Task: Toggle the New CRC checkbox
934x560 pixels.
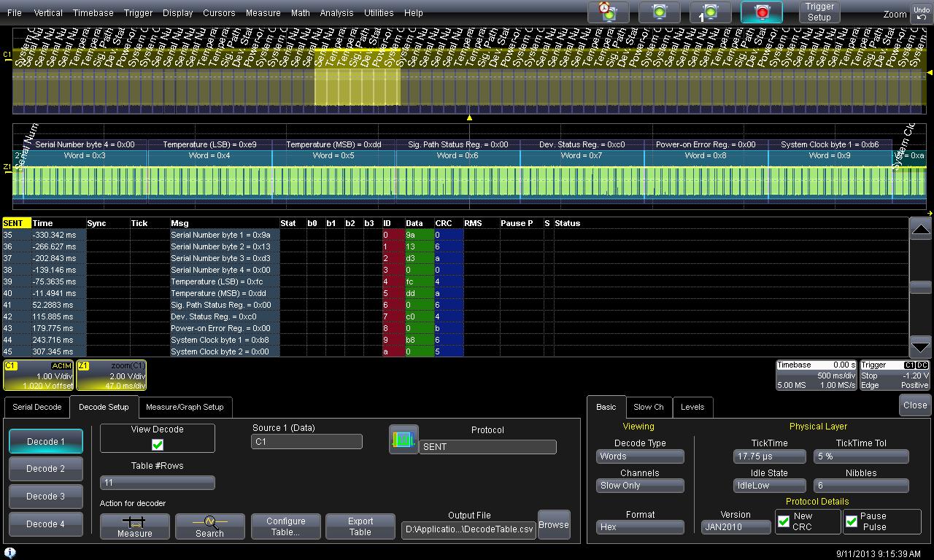Action: click(784, 521)
